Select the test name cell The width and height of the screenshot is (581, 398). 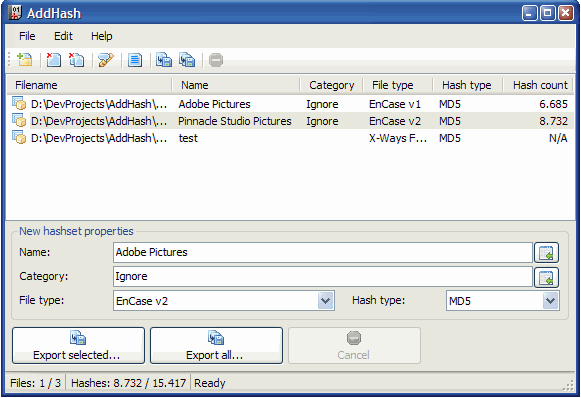[188, 138]
